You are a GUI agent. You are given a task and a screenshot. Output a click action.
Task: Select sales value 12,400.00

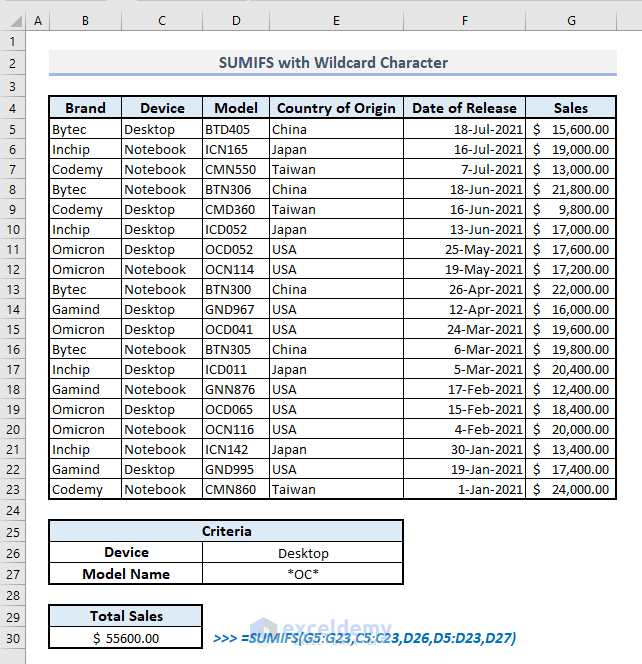tap(571, 389)
